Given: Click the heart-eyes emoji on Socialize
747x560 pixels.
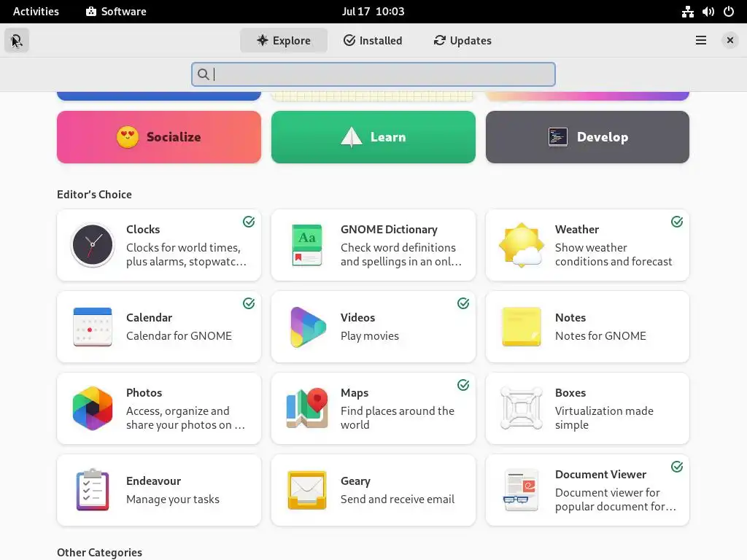Looking at the screenshot, I should (x=128, y=137).
